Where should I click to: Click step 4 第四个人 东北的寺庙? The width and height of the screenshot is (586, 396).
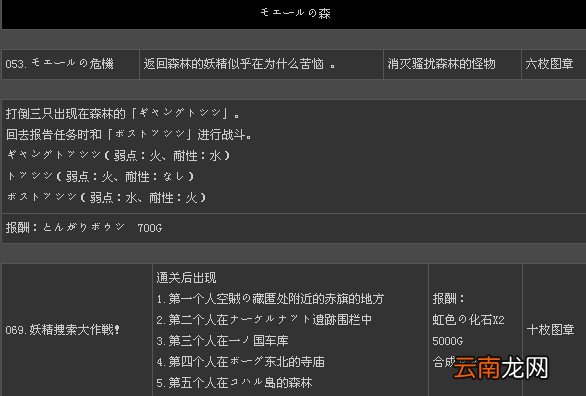pyautogui.click(x=240, y=361)
